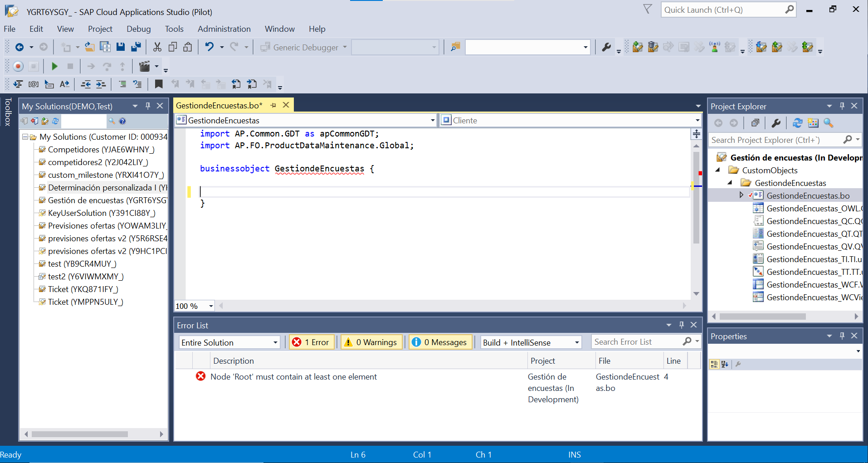Image resolution: width=868 pixels, height=463 pixels.
Task: Sort error list by Project column
Action: pos(561,361)
